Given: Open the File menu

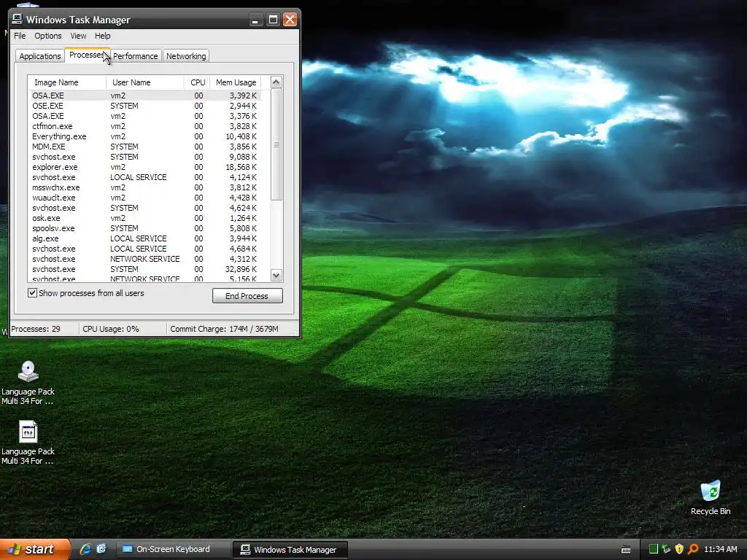Looking at the screenshot, I should point(20,36).
